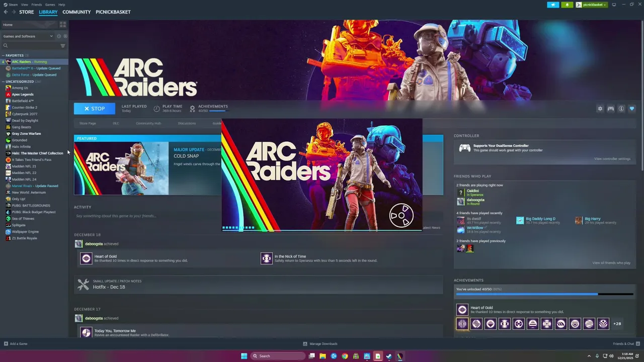Select Marvel Rivals in the library
Screen dimensions: 644x362
[35, 186]
